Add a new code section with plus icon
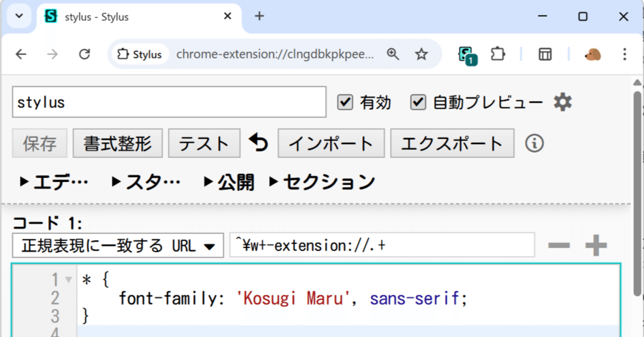Screen dimensions: 644x337 click(x=596, y=245)
